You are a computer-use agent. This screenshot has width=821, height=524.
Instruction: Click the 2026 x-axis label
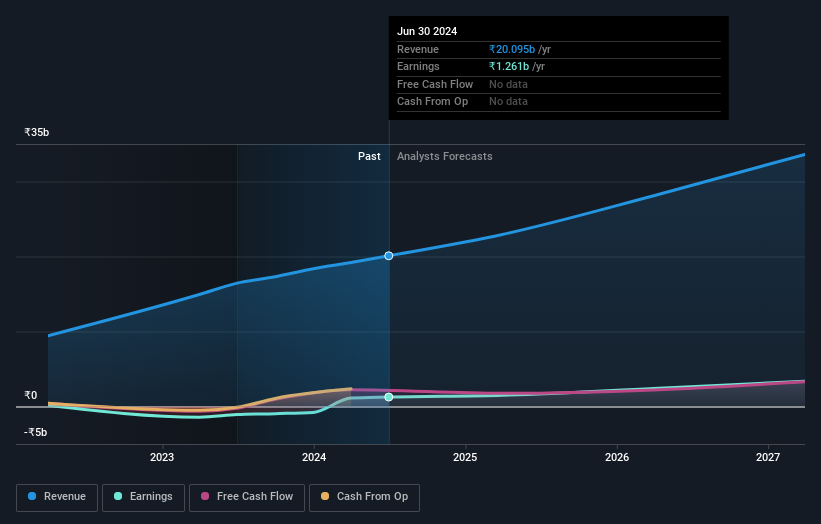pos(617,458)
